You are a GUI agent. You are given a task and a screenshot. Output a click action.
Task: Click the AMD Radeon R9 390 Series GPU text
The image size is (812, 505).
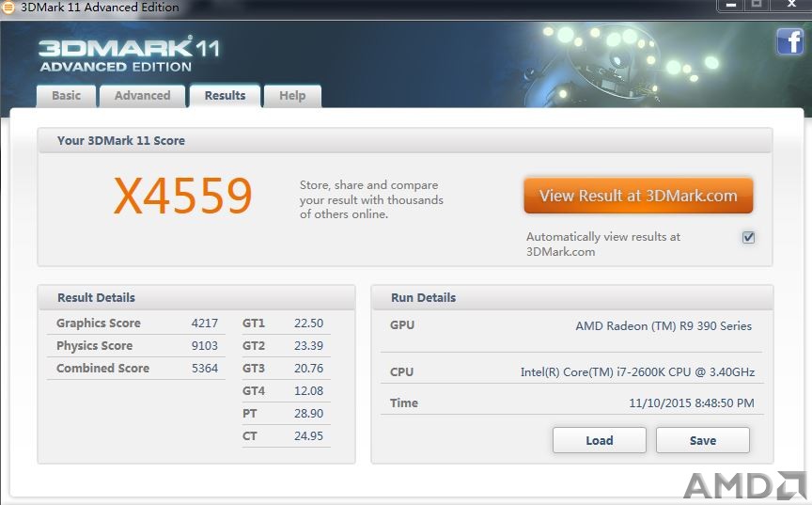664,326
